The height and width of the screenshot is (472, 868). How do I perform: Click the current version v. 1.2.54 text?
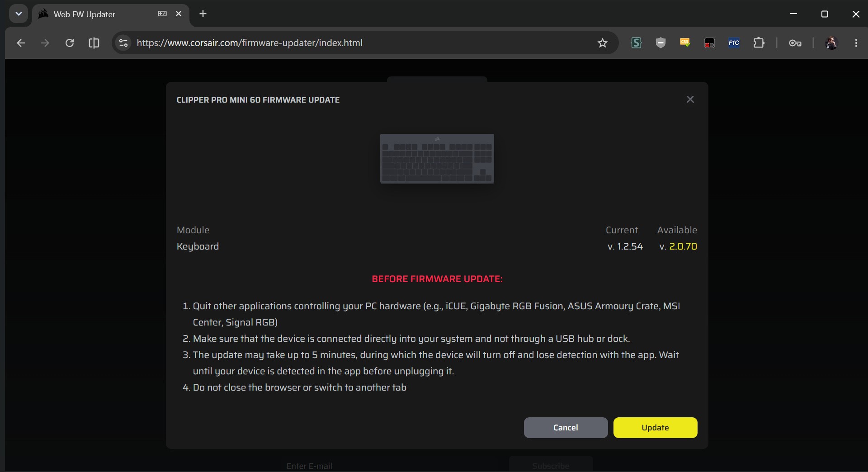625,246
